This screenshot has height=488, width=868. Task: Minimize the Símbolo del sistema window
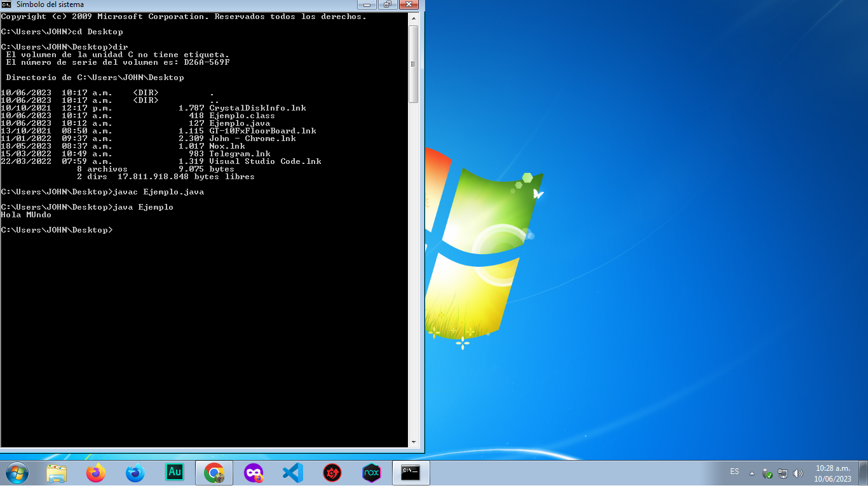pyautogui.click(x=367, y=4)
